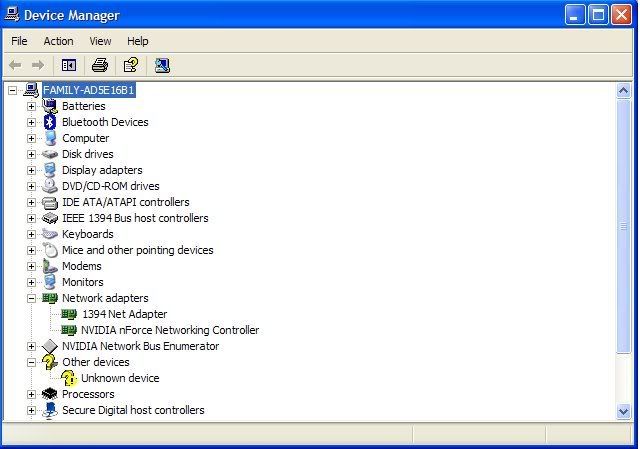Click the IDE ATA/ATAPI controllers icon
The image size is (640, 449).
pos(50,202)
